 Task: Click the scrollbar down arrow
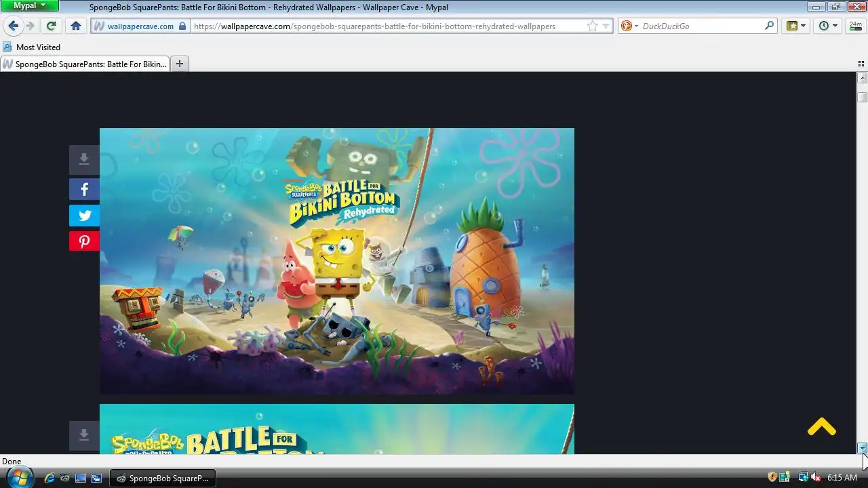click(863, 448)
